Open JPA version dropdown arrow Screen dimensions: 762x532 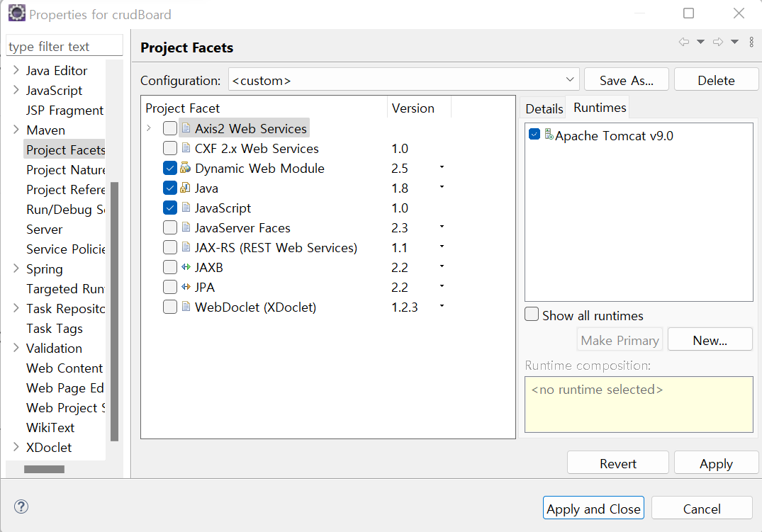[x=442, y=286]
